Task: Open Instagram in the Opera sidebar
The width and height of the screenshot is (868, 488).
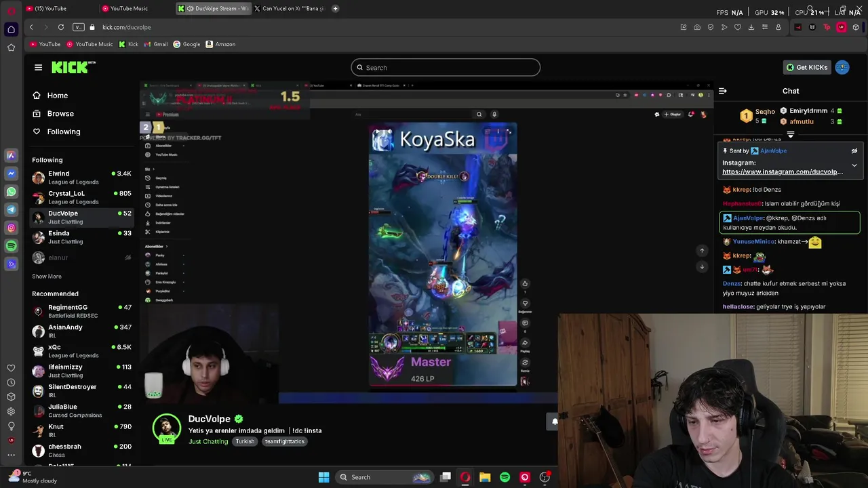Action: (x=11, y=228)
